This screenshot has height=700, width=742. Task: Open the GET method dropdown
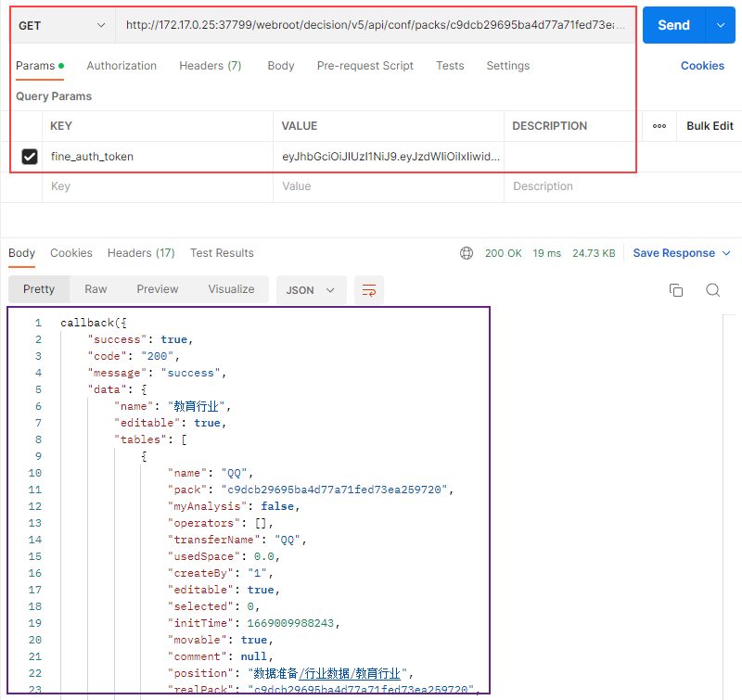62,26
